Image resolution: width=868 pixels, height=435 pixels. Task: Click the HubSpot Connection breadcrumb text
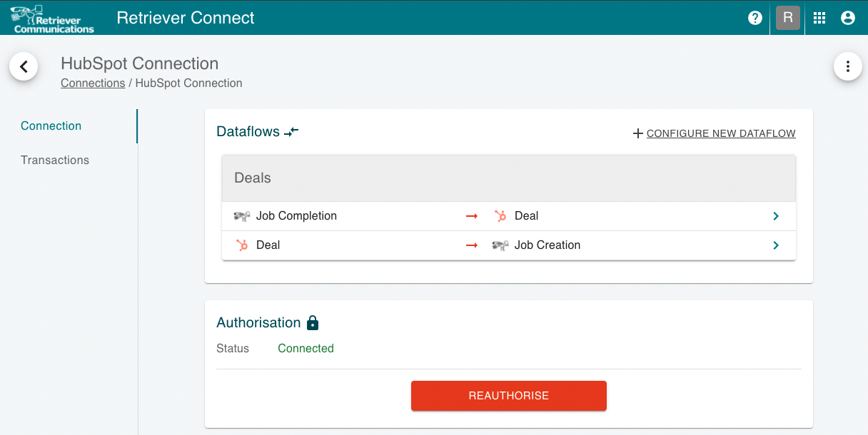[x=189, y=83]
